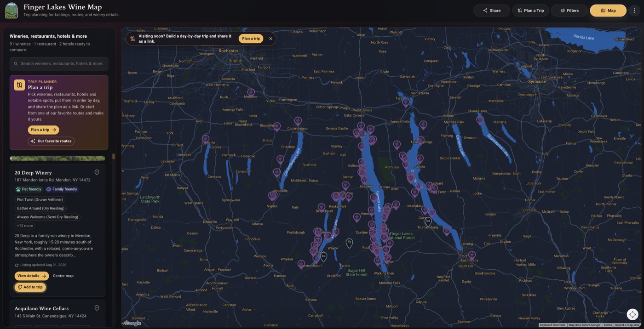This screenshot has width=644, height=329.
Task: Open the Filters panel
Action: click(x=569, y=11)
